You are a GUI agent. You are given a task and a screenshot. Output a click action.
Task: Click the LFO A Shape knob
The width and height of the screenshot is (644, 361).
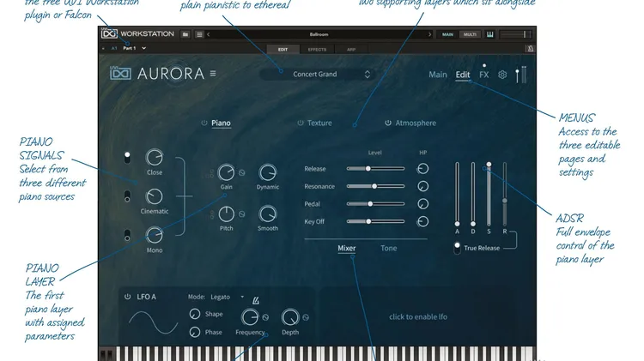[195, 314]
